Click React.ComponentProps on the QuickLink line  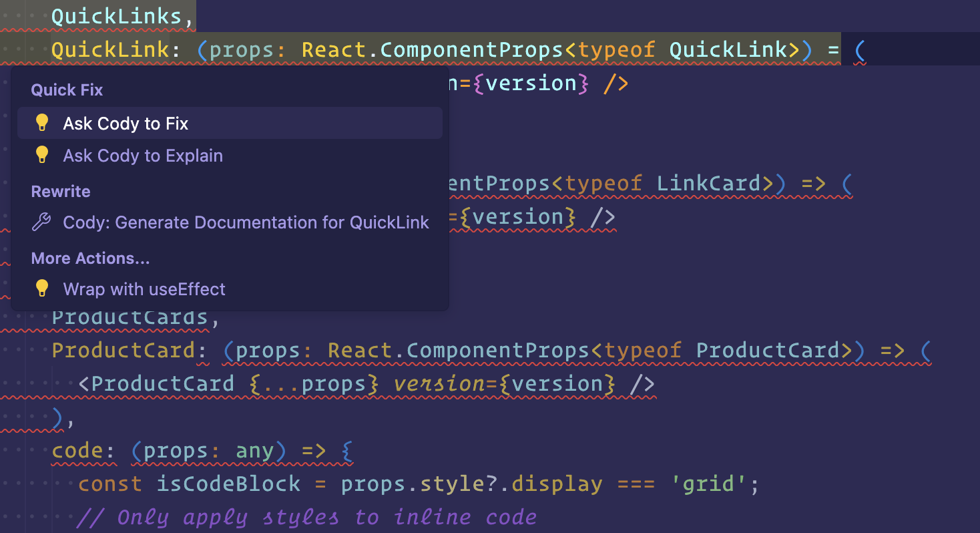tap(433, 50)
